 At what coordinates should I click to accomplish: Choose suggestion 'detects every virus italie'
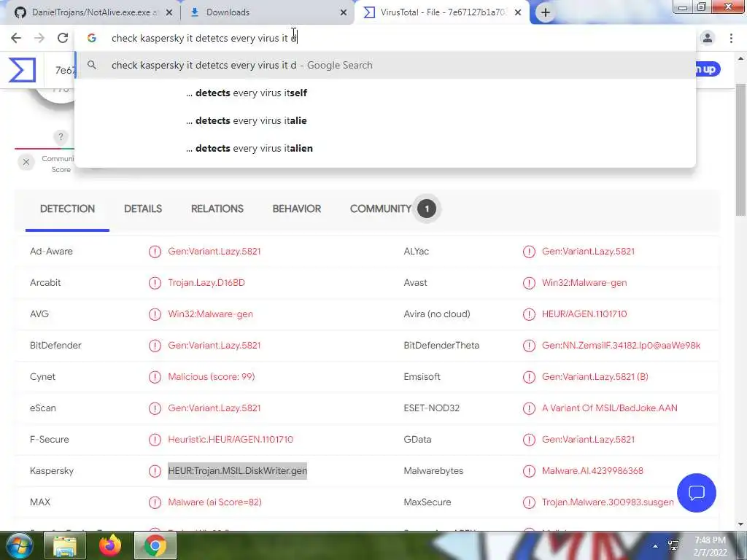[385, 120]
